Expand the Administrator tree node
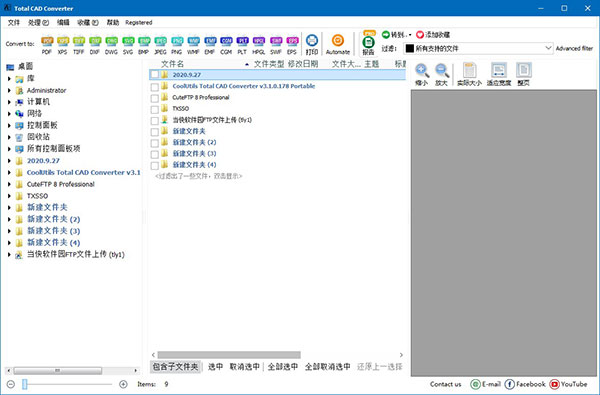The height and width of the screenshot is (395, 600). tap(9, 91)
